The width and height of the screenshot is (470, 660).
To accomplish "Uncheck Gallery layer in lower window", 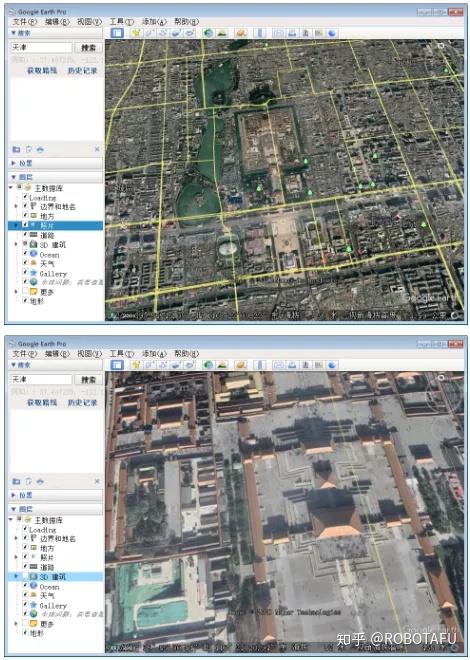I will pyautogui.click(x=25, y=605).
